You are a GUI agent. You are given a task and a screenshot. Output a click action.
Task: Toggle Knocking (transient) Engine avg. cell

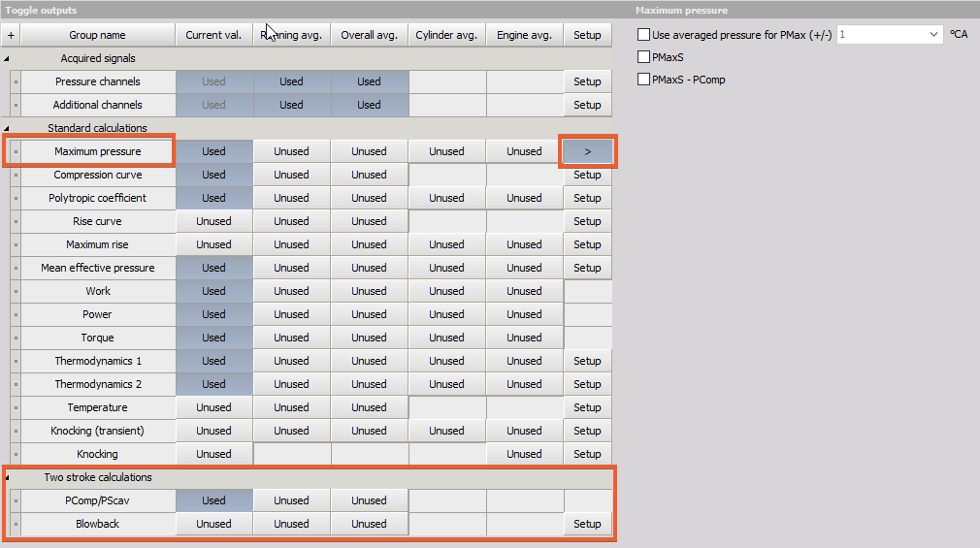click(x=524, y=431)
